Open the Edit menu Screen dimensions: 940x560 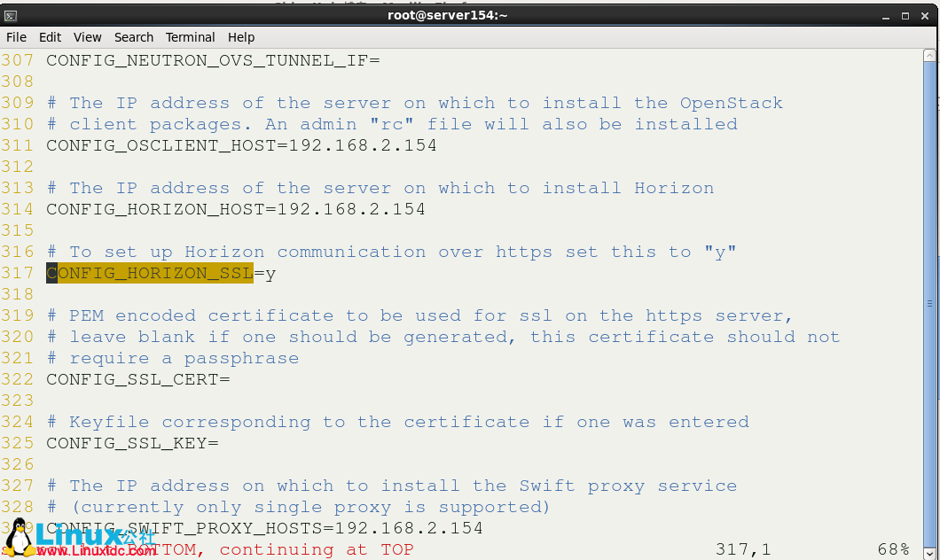point(50,37)
